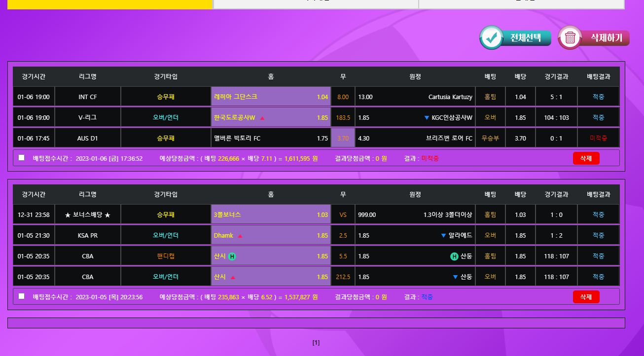Image resolution: width=644 pixels, height=356 pixels.
Task: Click green H handicap icon beside 산시
Action: [x=232, y=256]
